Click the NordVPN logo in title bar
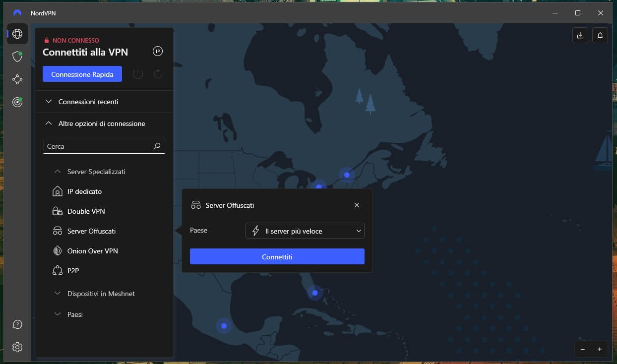This screenshot has height=364, width=617. [x=17, y=13]
